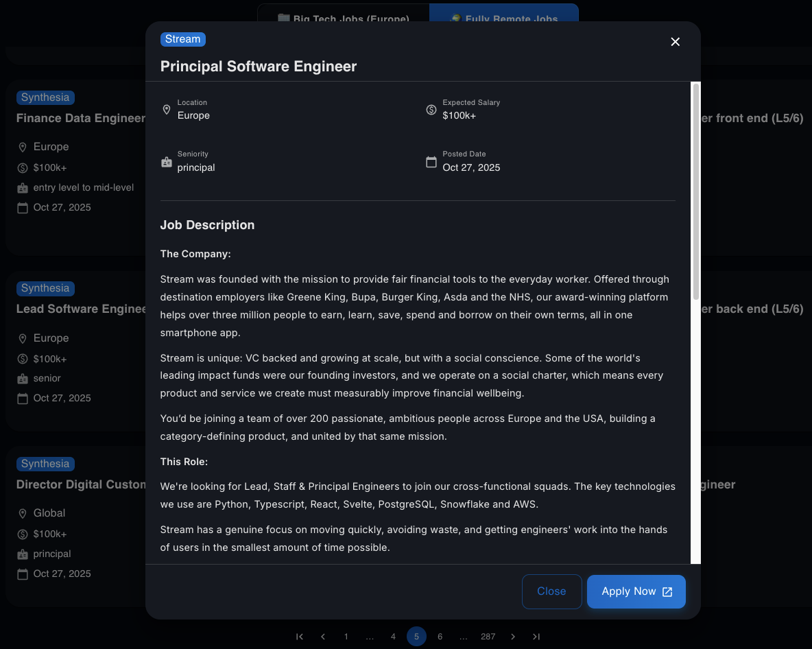Click the dialog scrollbar thumb
812x649 pixels.
click(696, 191)
